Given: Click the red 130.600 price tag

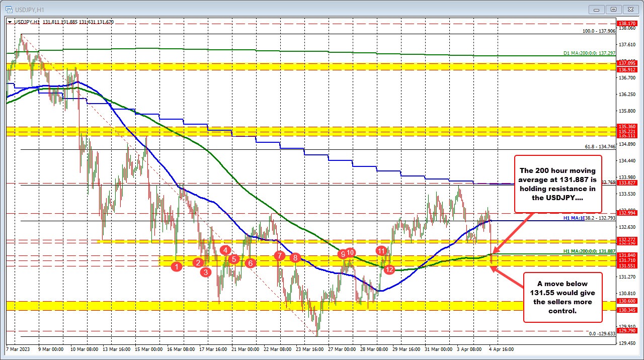Looking at the screenshot, I should click(628, 301).
